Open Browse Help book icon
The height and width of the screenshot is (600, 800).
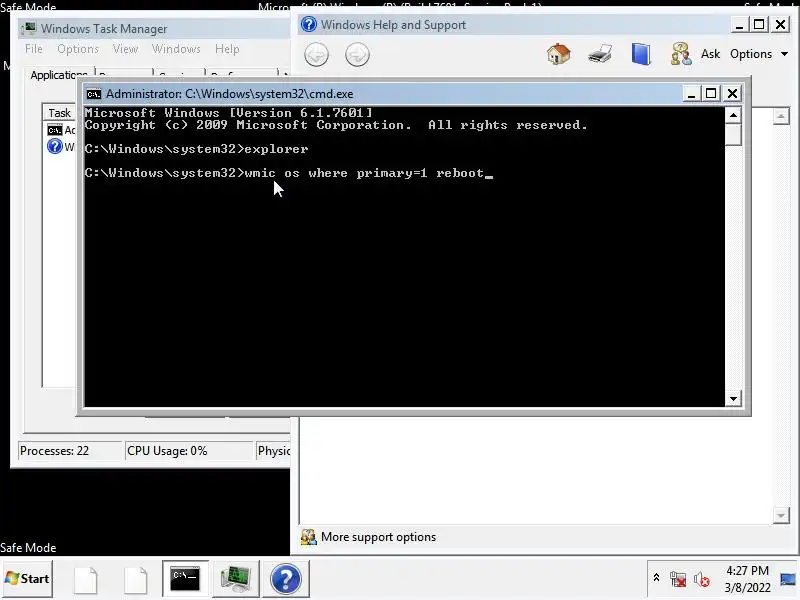coord(641,54)
